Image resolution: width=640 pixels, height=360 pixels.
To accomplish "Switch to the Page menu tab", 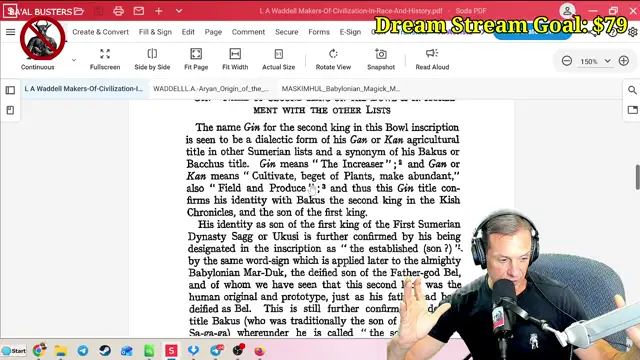I will (x=213, y=32).
